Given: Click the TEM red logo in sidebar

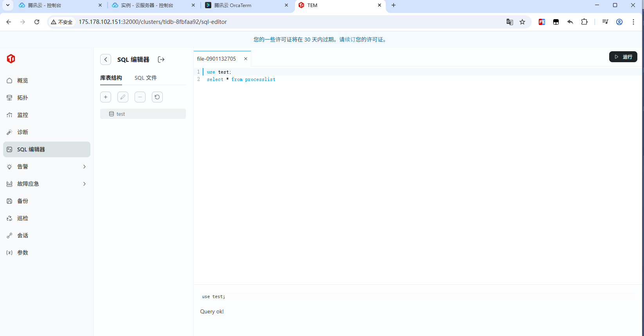Looking at the screenshot, I should 11,59.
